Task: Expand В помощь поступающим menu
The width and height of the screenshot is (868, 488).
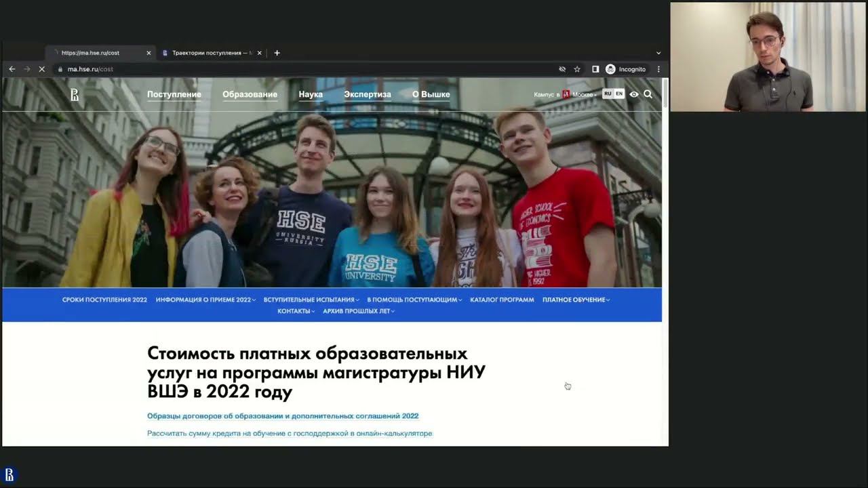Action: click(x=414, y=300)
